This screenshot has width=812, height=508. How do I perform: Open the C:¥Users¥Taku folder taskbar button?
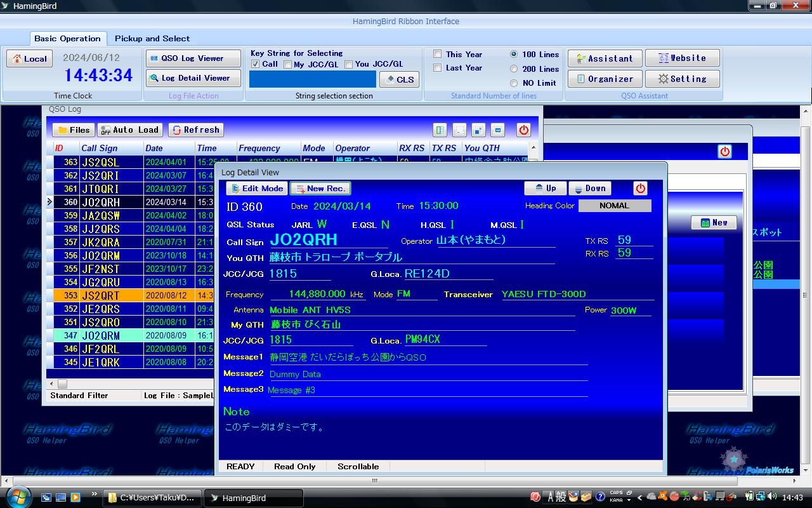point(153,498)
